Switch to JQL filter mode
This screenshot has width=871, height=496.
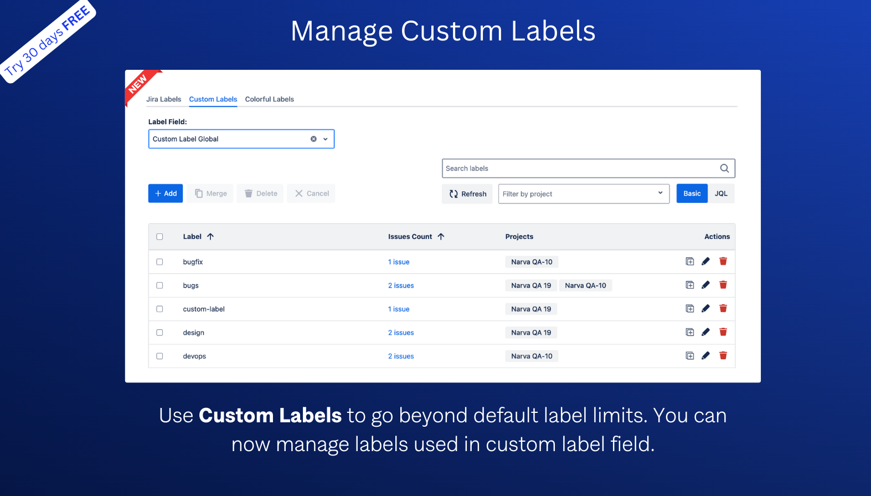tap(721, 193)
